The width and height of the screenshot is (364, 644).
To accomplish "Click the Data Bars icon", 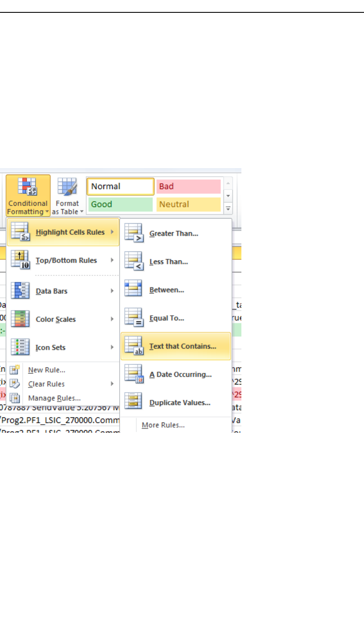I will tap(20, 291).
